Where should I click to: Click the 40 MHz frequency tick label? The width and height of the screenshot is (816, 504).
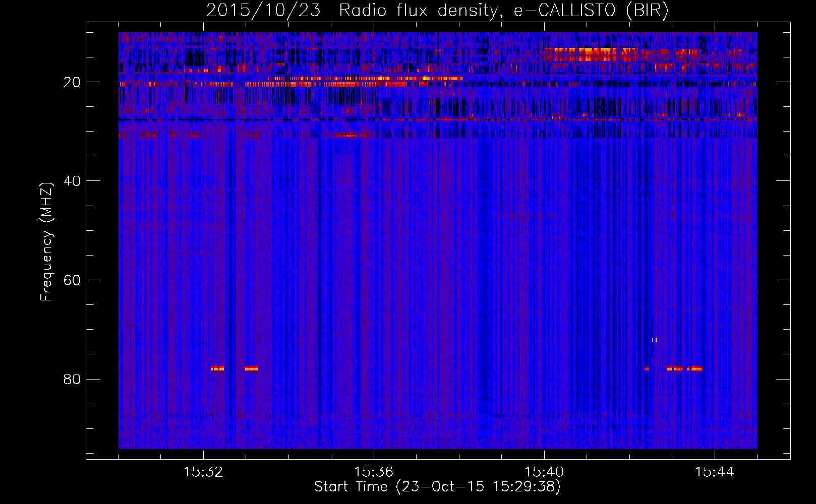(x=73, y=181)
